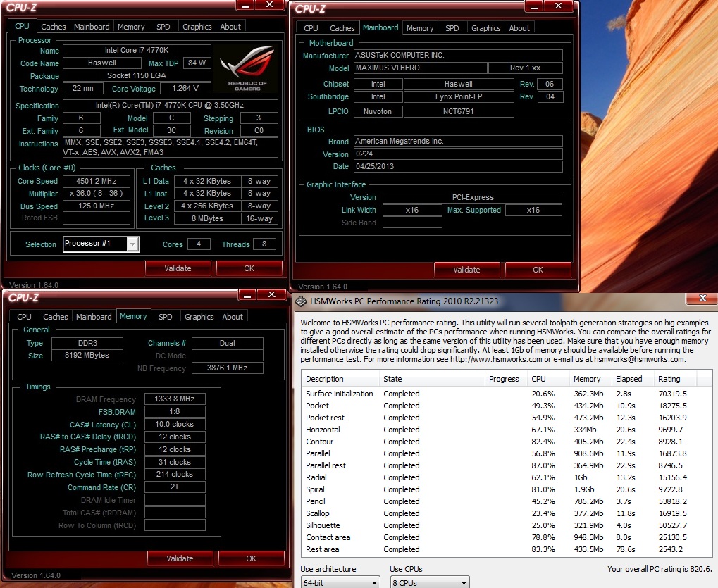
Task: Open the Use CPUs 8 CPUs dropdown
Action: [x=430, y=582]
